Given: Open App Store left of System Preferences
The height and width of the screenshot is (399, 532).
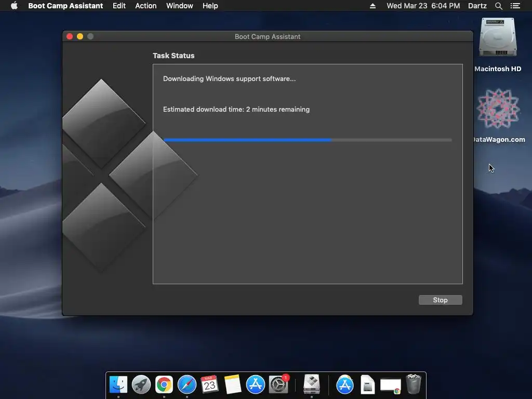Looking at the screenshot, I should point(256,384).
